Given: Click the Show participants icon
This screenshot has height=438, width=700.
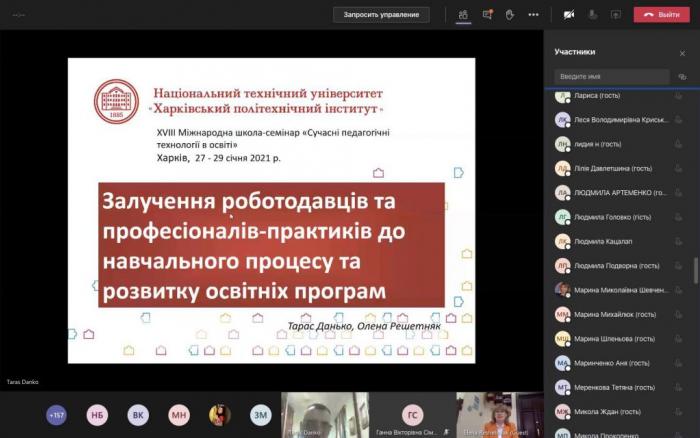Looking at the screenshot, I should [463, 15].
